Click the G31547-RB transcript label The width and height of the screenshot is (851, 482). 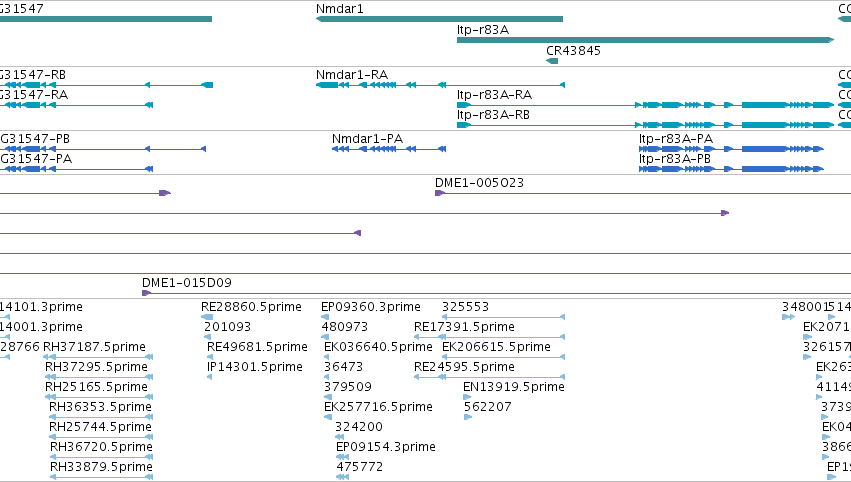(33, 75)
